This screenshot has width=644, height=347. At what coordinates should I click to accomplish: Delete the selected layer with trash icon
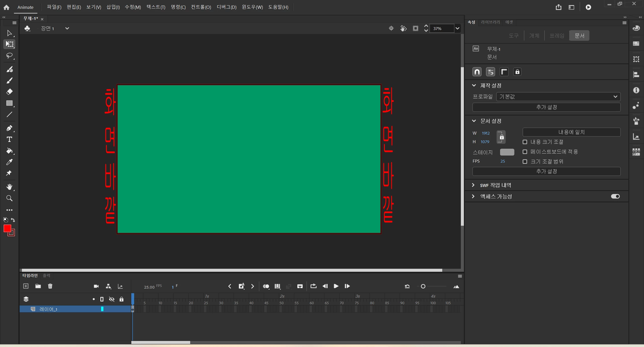(x=50, y=286)
